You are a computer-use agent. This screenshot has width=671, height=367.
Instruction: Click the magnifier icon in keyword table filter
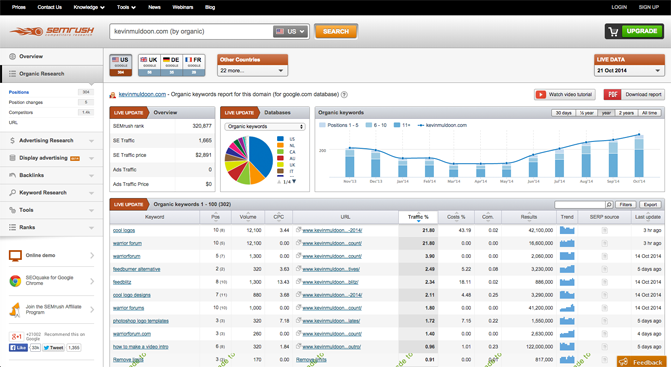click(x=609, y=205)
